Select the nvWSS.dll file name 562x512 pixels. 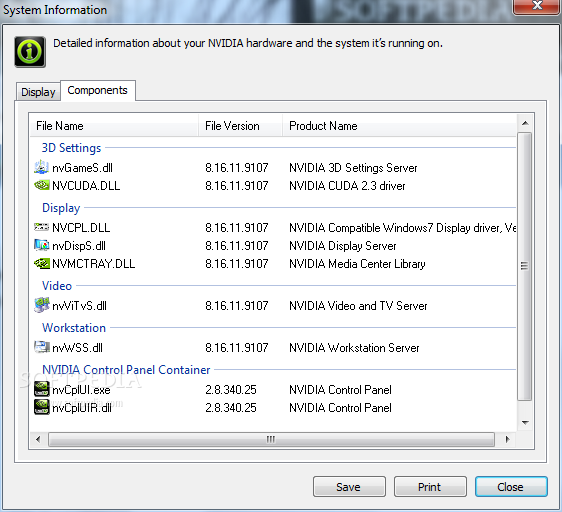77,348
